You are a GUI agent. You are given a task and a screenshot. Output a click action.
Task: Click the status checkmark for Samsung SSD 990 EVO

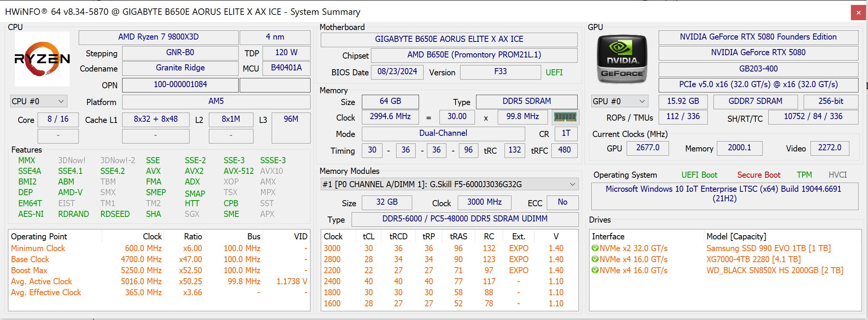tap(595, 248)
